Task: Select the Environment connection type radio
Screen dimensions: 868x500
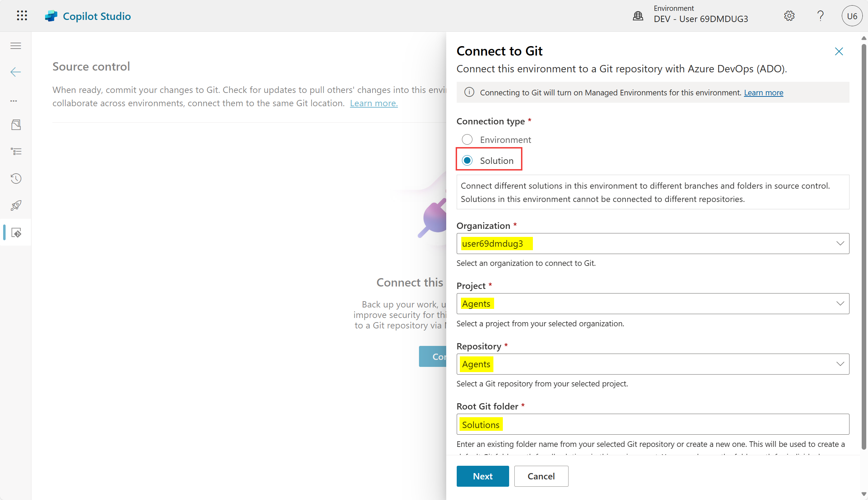Action: tap(467, 140)
